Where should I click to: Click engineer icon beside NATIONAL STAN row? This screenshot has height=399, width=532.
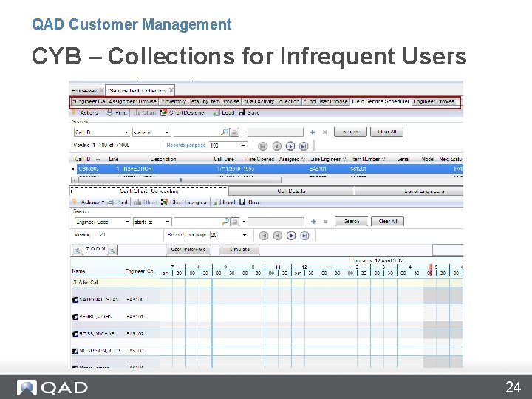(75, 299)
